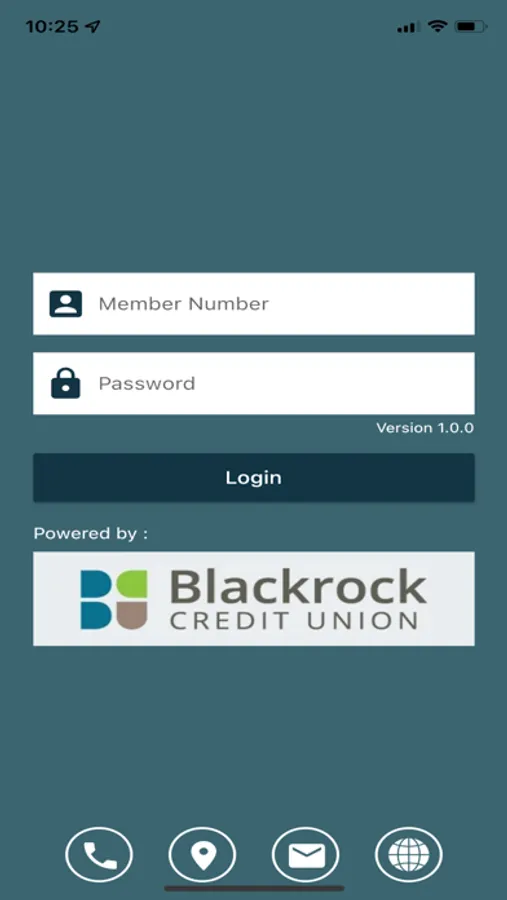Click the CREDIT UNION subtitle text

point(293,620)
